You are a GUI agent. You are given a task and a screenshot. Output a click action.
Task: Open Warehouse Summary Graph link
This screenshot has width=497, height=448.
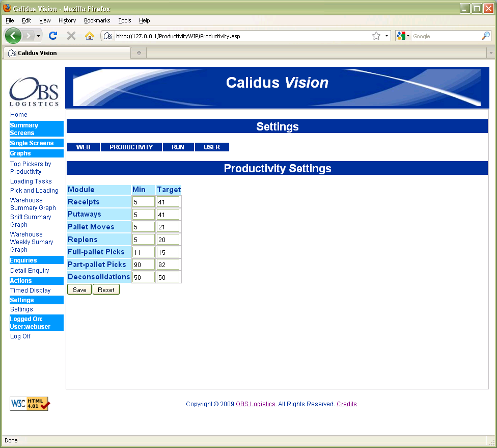[x=33, y=204]
